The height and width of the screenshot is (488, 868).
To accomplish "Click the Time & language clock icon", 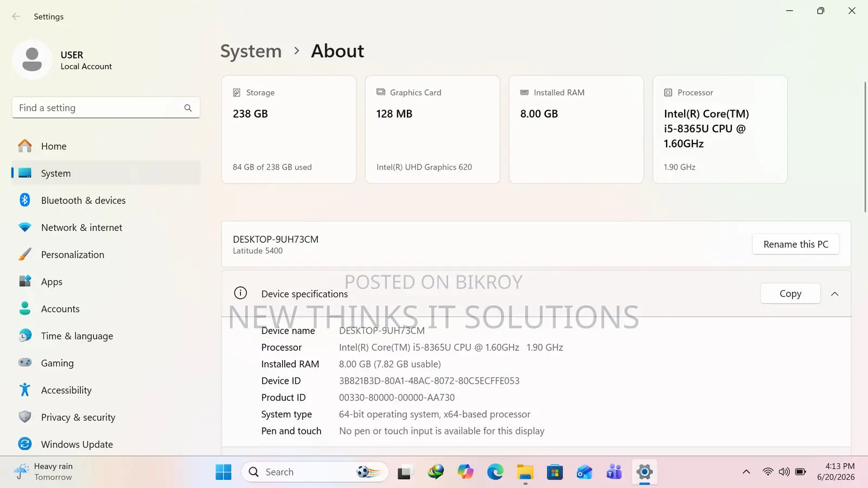I will coord(25,336).
